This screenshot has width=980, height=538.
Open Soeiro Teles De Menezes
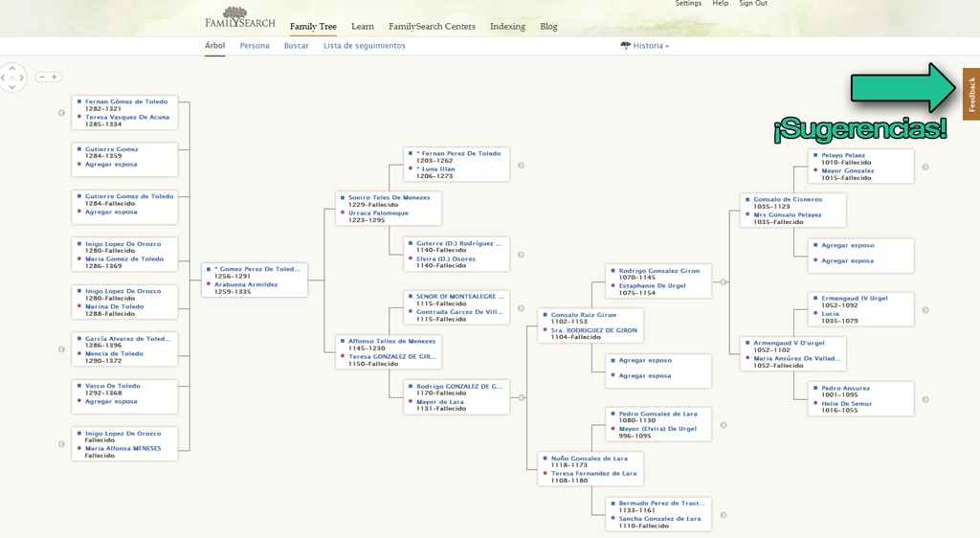[x=390, y=197]
